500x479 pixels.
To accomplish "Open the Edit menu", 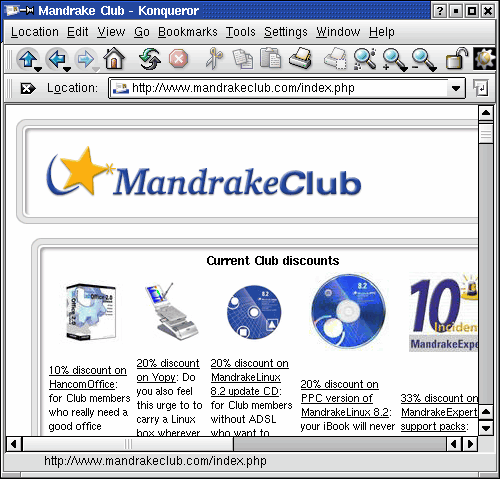I will [x=78, y=32].
